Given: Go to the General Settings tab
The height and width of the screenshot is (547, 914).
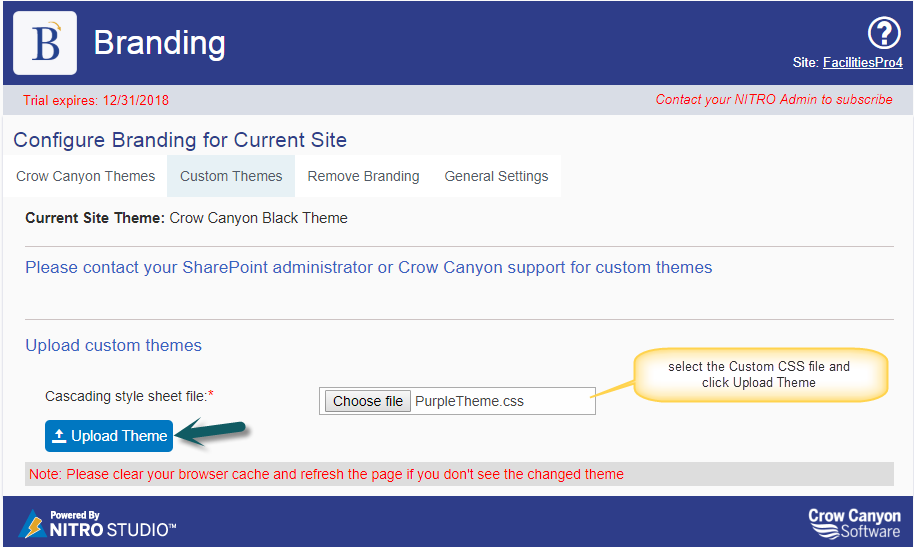Looking at the screenshot, I should [x=496, y=176].
